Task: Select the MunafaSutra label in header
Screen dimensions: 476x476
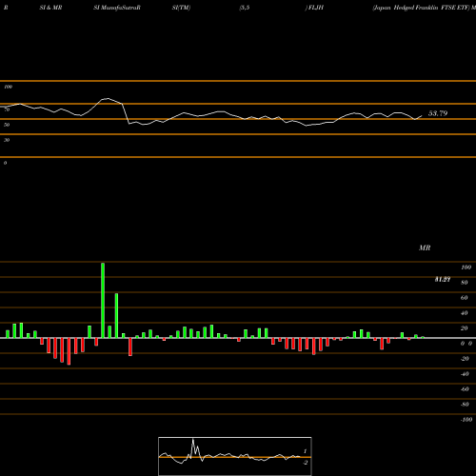Action: click(x=120, y=8)
